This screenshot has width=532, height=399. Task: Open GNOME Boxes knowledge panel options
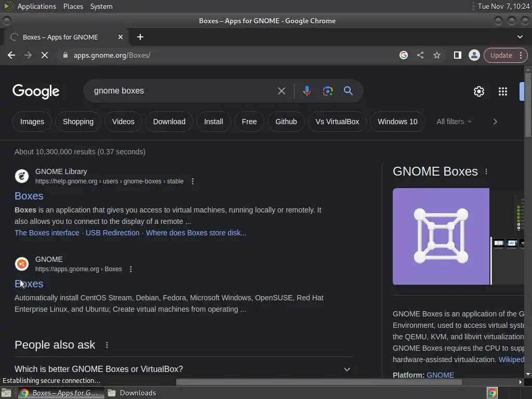coord(486,171)
